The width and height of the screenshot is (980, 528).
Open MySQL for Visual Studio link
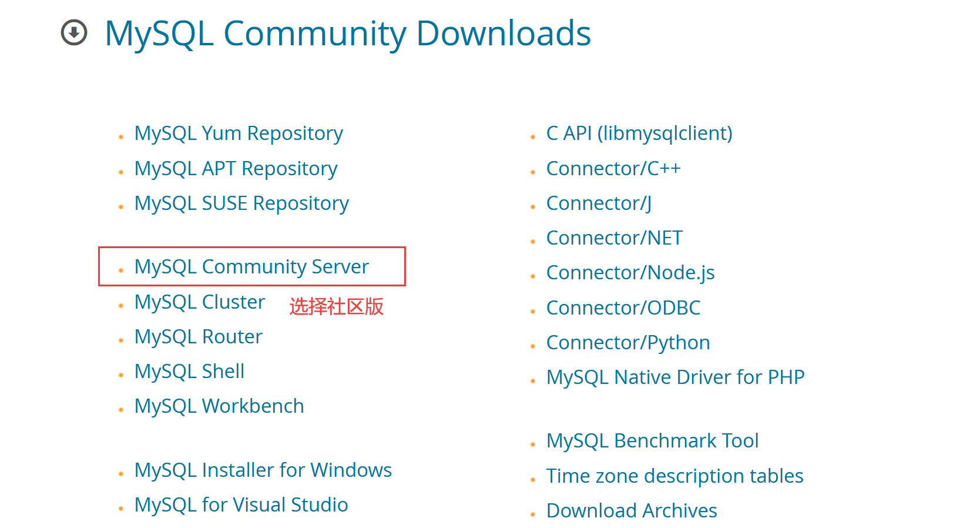pos(241,505)
